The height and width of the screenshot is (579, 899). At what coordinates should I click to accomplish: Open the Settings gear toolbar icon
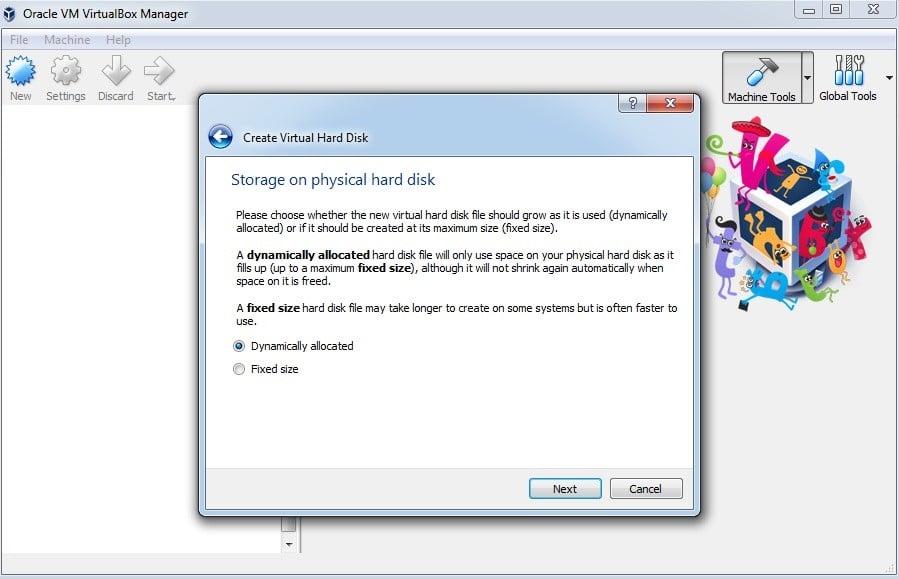pos(66,71)
